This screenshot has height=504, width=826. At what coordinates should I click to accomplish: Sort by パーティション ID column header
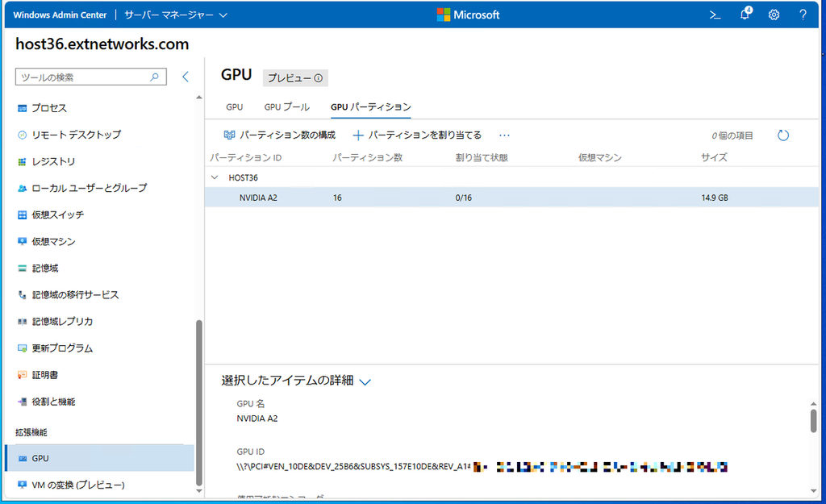(245, 157)
